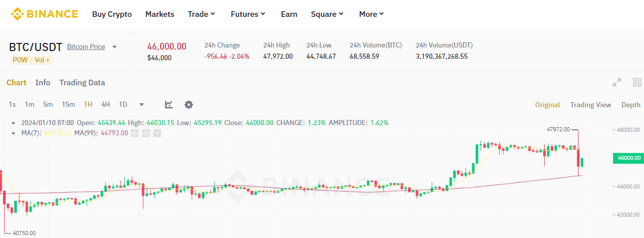Hide MA indicator with eye icon

click(x=135, y=133)
